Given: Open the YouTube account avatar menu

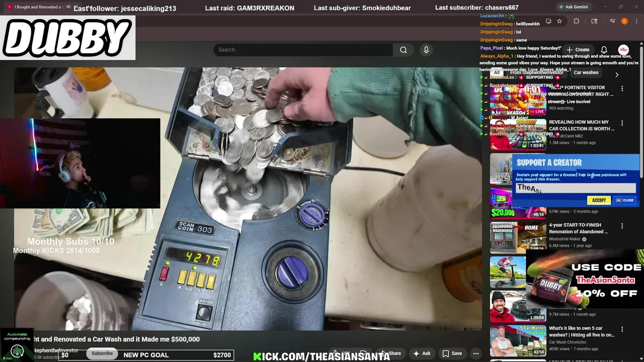Looking at the screenshot, I should click(x=623, y=50).
